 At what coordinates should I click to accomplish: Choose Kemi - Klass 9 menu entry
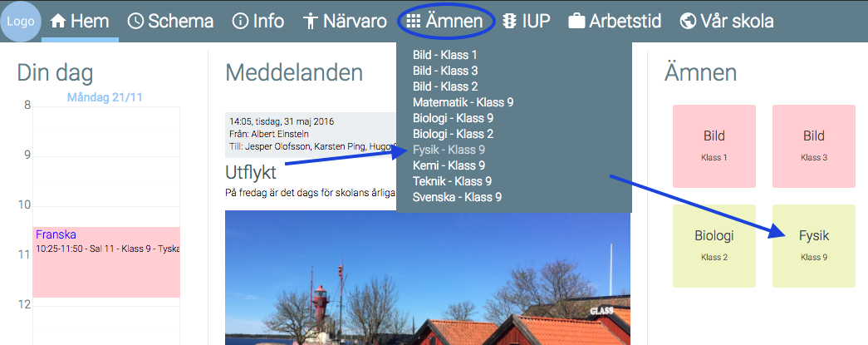tap(449, 165)
